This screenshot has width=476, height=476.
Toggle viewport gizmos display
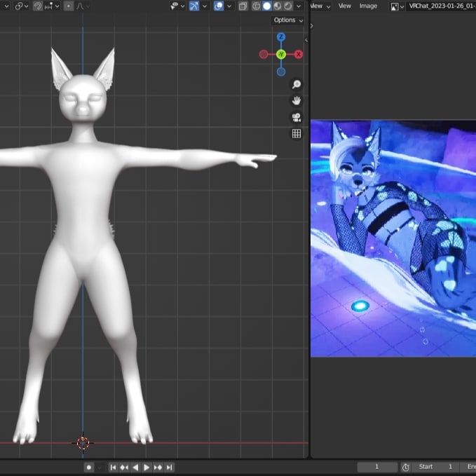(194, 6)
